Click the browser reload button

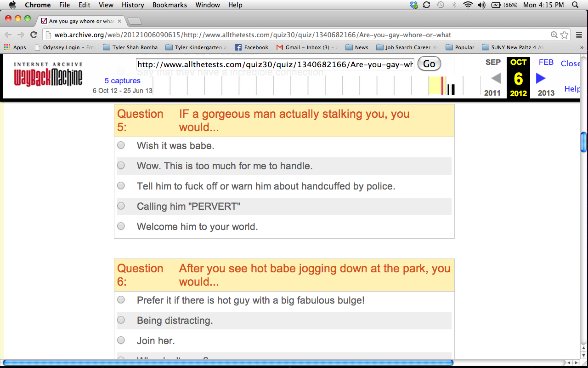(34, 34)
